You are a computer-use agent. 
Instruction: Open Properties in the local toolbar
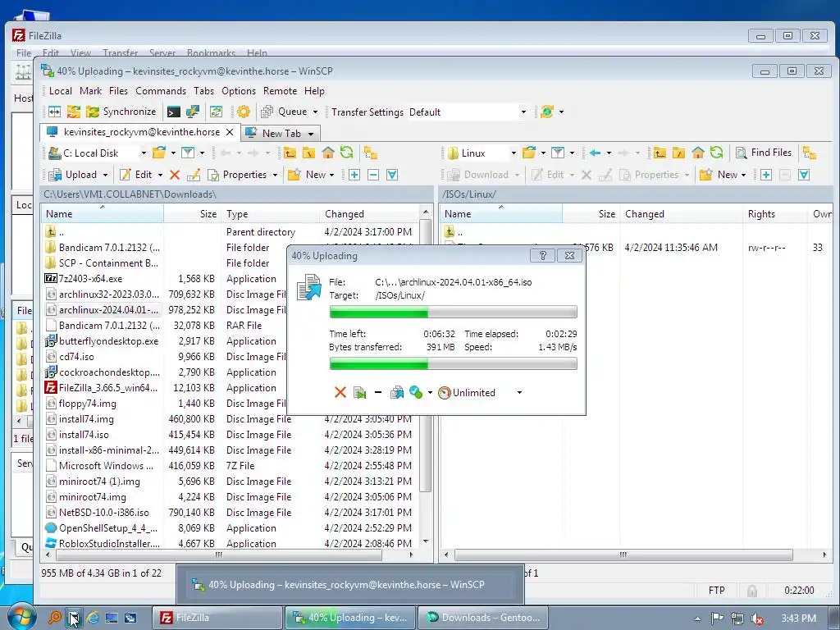237,175
